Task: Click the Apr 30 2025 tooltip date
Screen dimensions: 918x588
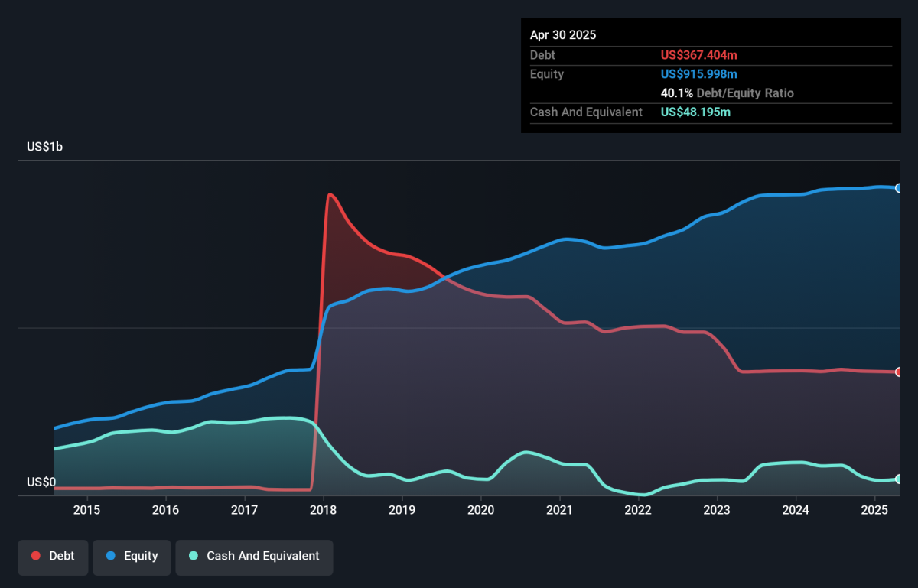Action: (563, 35)
